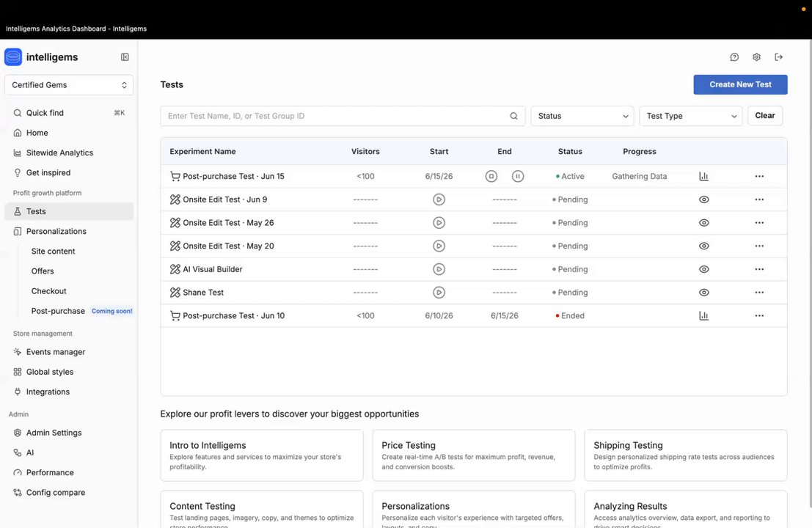The height and width of the screenshot is (528, 812).
Task: Open more options for AI Visual Builder
Action: coord(759,270)
